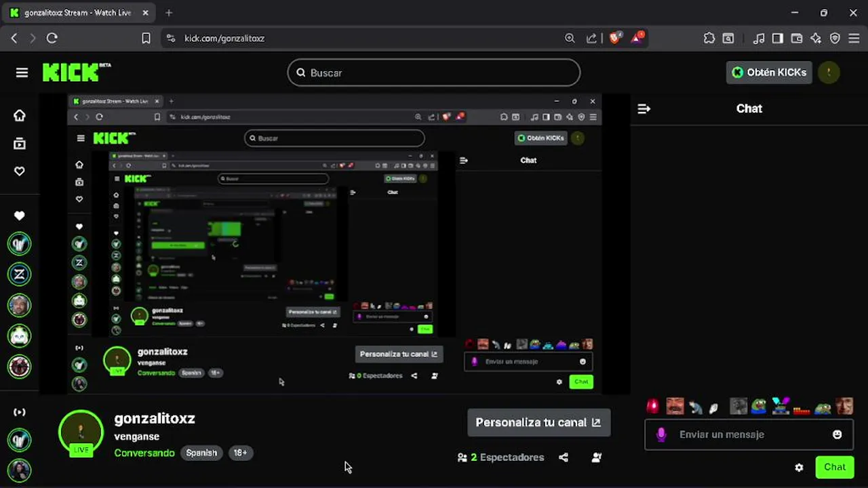Viewport: 868px width, 488px height.
Task: Open the white mascot channel avatar in sidebar
Action: (x=20, y=335)
